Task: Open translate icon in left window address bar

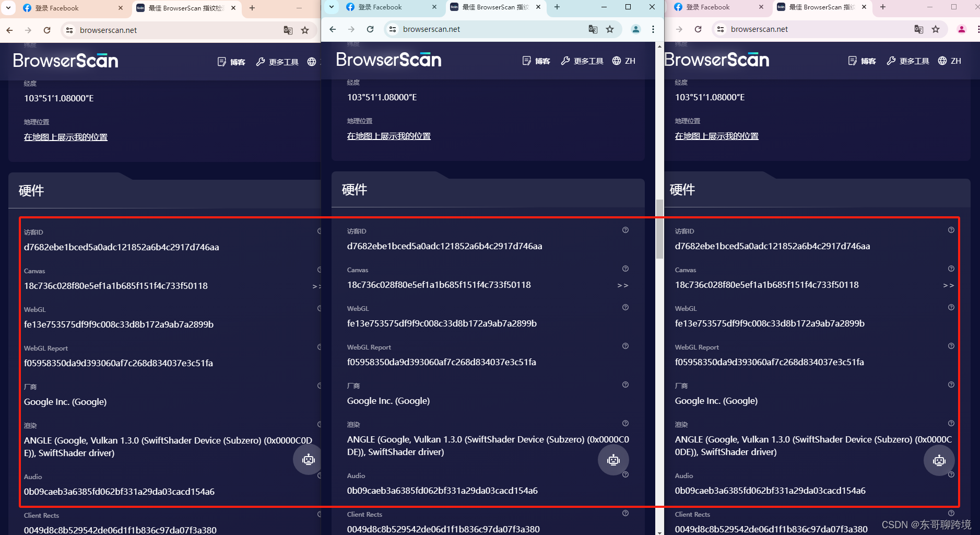Action: [x=288, y=30]
